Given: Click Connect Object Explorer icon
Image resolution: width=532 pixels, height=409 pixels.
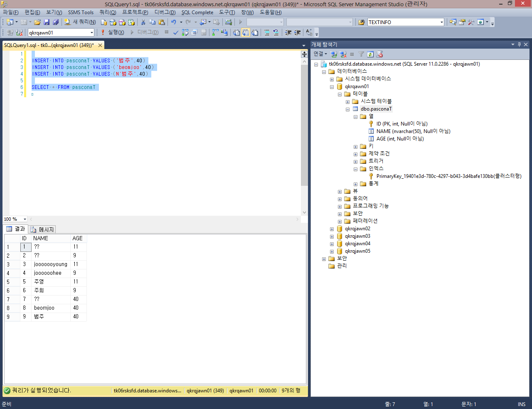Looking at the screenshot, I should [334, 54].
